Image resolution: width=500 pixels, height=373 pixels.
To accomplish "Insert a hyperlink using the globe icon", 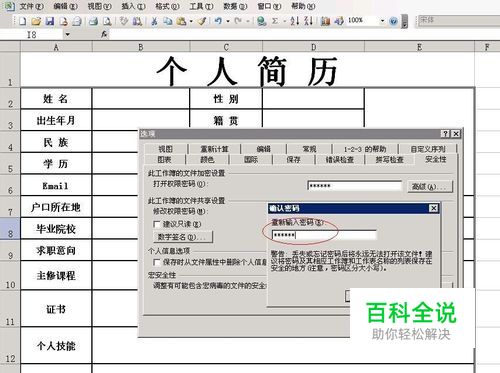I will [262, 21].
